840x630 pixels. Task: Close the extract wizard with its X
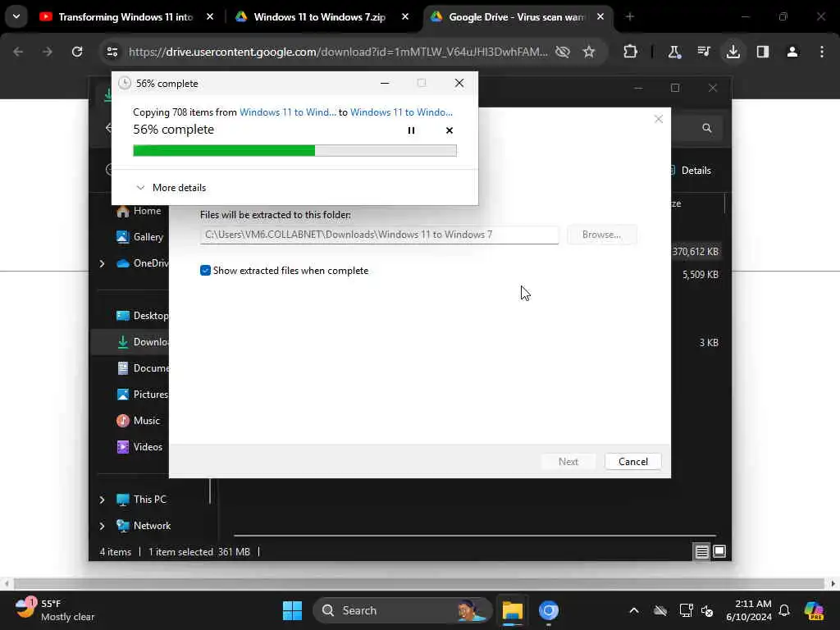(659, 119)
